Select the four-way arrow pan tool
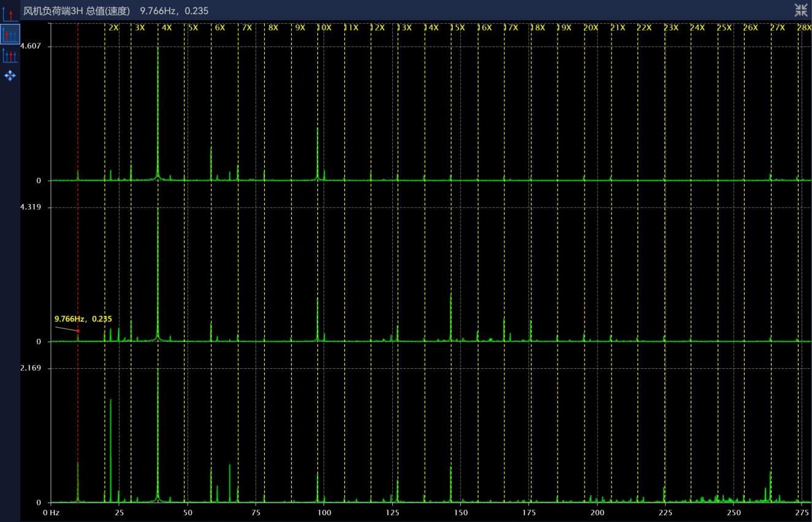812x522 pixels. tap(10, 75)
